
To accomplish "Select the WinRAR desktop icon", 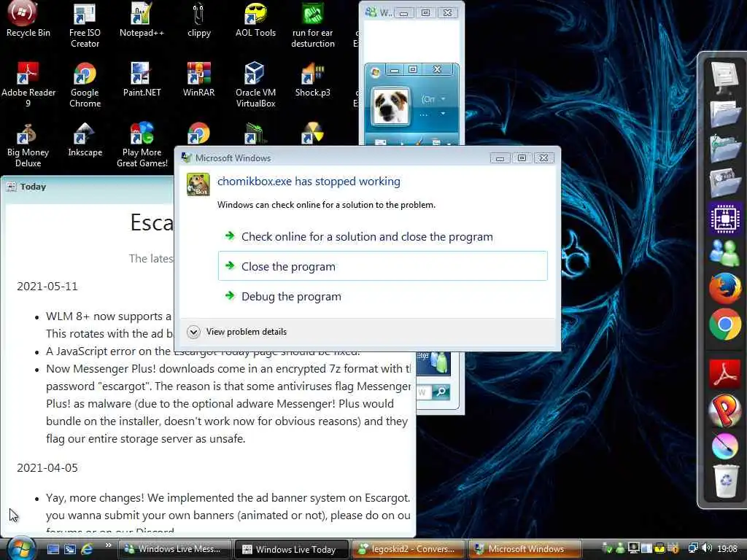I will (x=198, y=79).
